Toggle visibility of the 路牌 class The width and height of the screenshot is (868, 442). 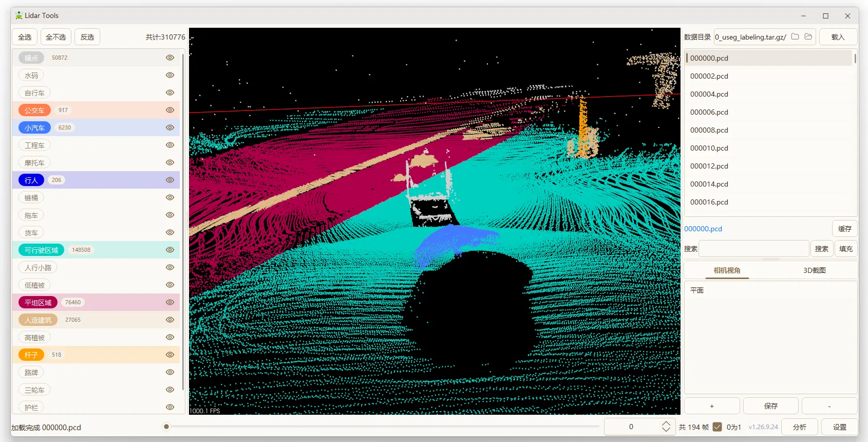click(170, 372)
